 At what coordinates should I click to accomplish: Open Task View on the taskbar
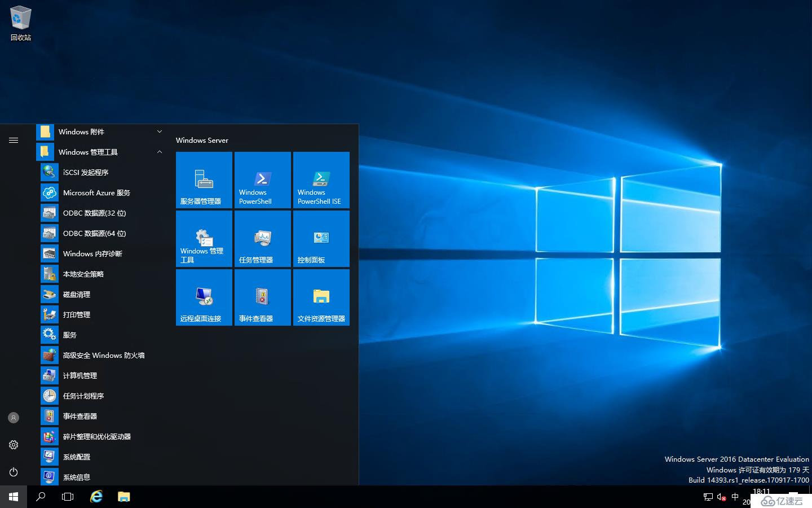coord(68,497)
